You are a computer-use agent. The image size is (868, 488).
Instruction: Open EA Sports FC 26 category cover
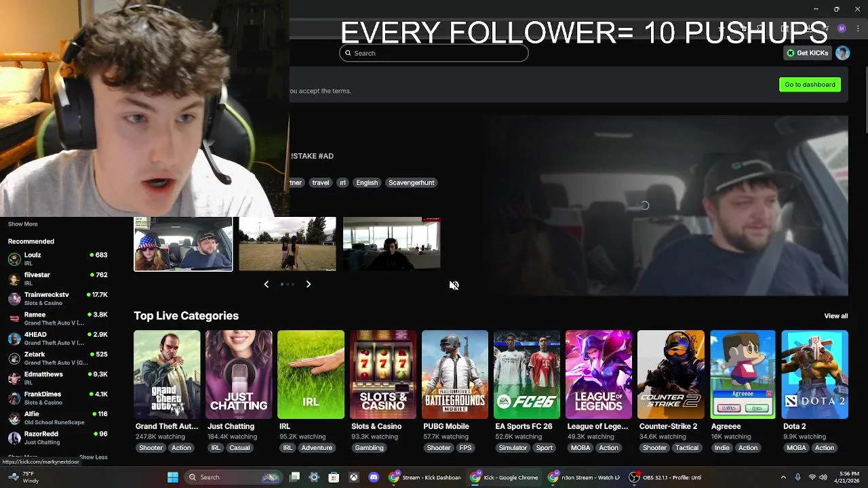(x=527, y=374)
